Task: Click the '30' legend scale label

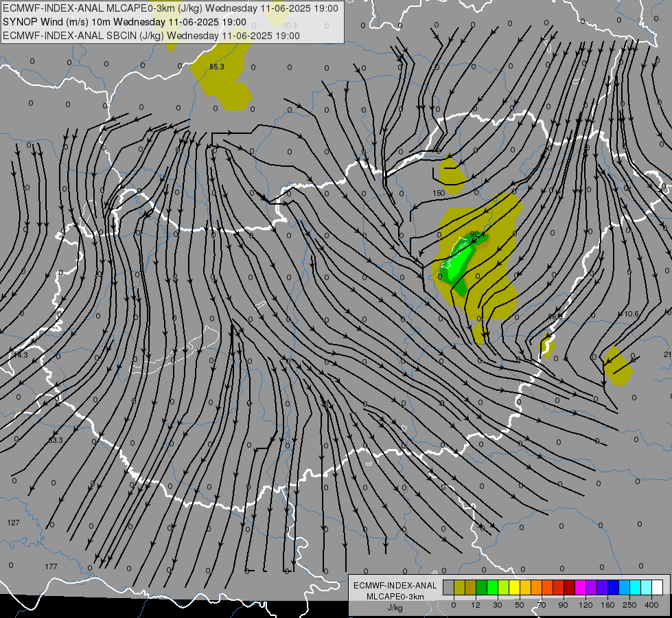Action: click(498, 605)
